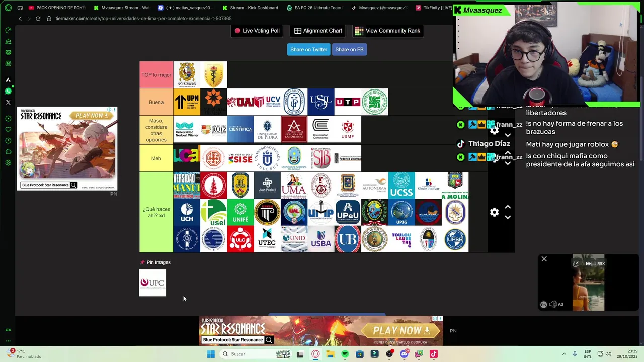Open Discord from the taskbar
Image resolution: width=644 pixels, height=362 pixels.
(x=404, y=354)
